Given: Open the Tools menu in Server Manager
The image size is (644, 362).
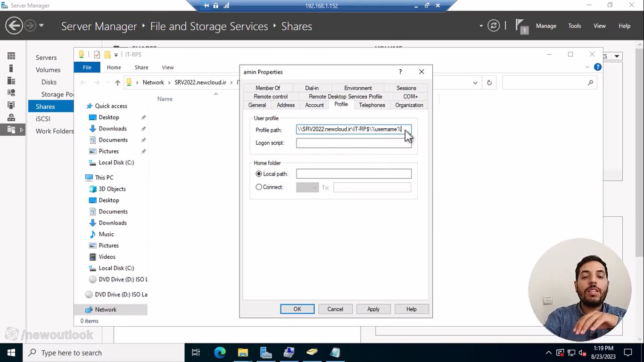Looking at the screenshot, I should 575,26.
